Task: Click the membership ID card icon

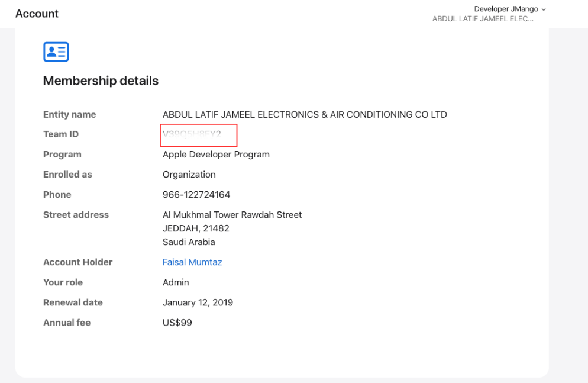Action: pyautogui.click(x=56, y=52)
